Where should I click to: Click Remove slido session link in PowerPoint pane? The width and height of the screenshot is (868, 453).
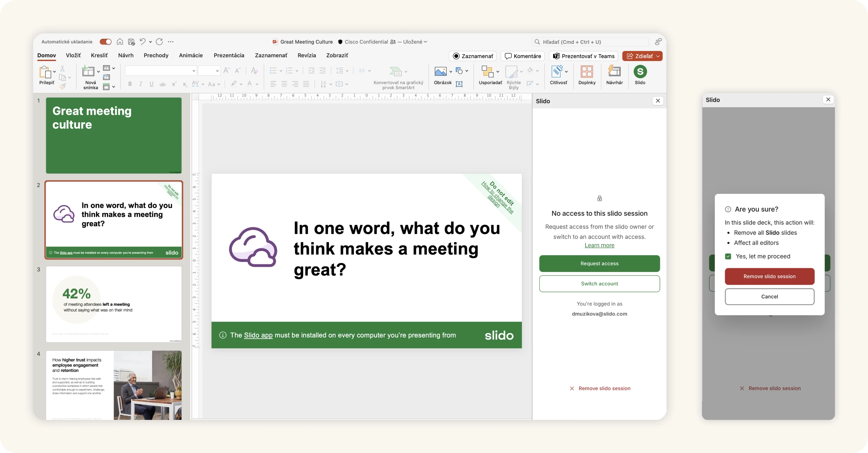[x=600, y=389]
